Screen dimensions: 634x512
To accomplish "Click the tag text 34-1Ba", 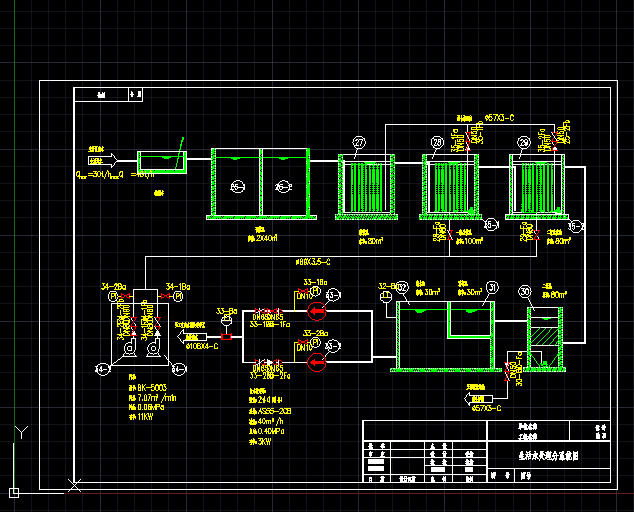I will 178,287.
